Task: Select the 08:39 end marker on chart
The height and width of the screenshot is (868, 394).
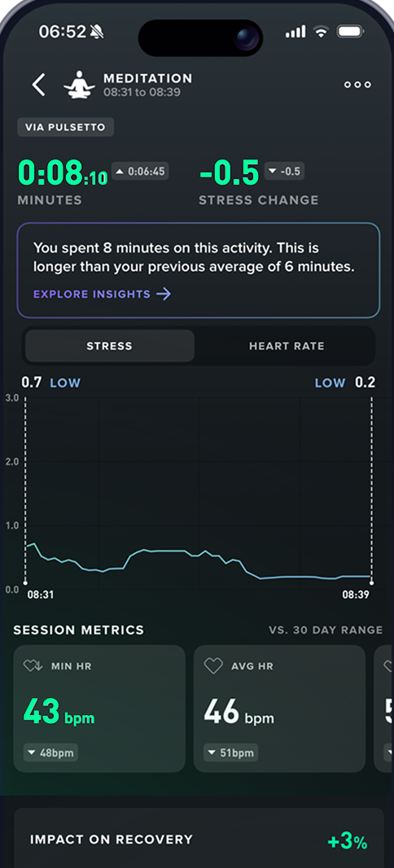Action: coord(356,595)
